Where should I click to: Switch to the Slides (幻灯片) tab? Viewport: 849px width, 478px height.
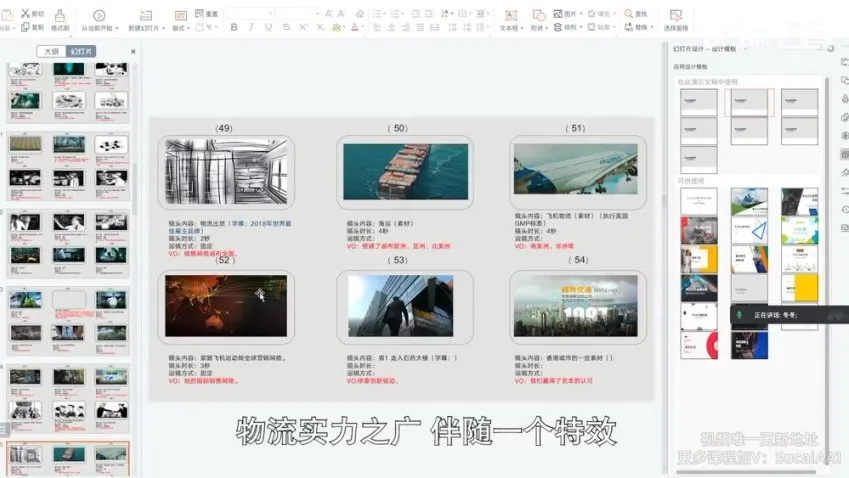click(x=82, y=51)
